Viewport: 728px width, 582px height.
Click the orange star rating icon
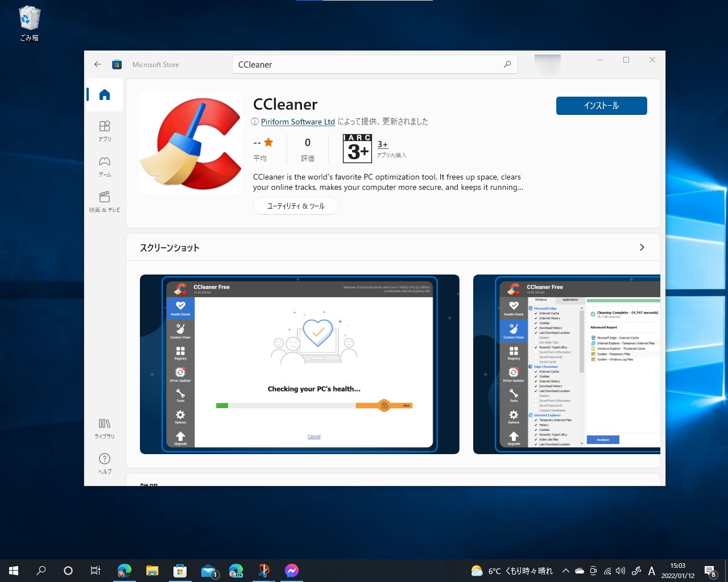coord(268,143)
